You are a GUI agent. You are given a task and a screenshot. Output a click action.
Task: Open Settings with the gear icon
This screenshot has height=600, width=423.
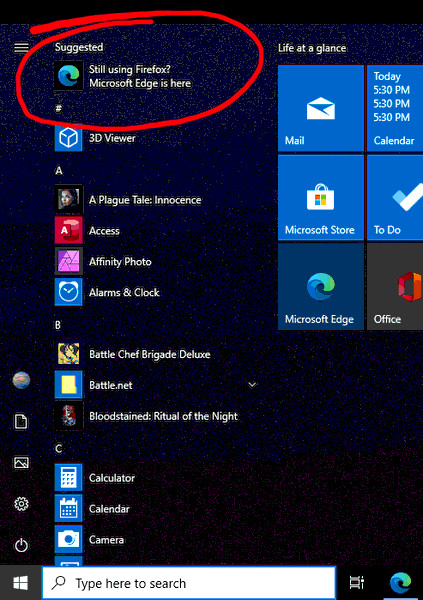[x=21, y=504]
